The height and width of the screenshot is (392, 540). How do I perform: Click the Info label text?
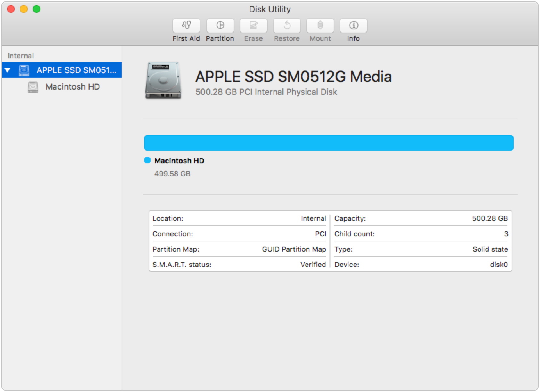tap(354, 38)
